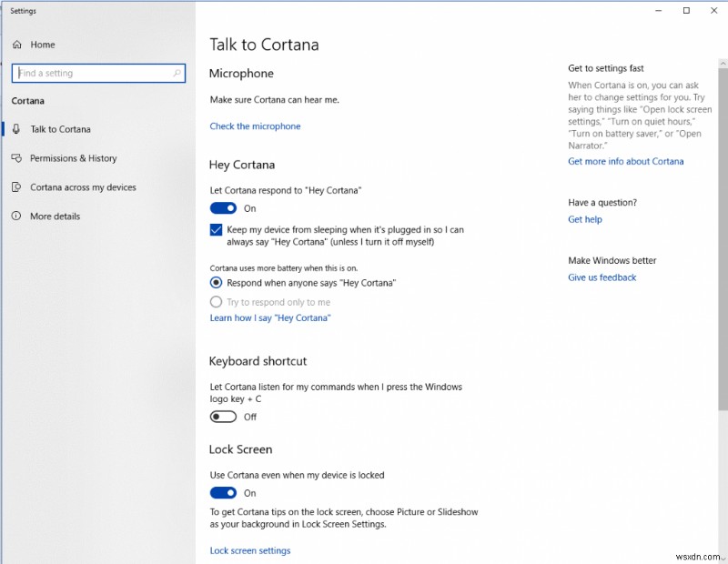
Task: Maximize the Settings window
Action: (686, 11)
